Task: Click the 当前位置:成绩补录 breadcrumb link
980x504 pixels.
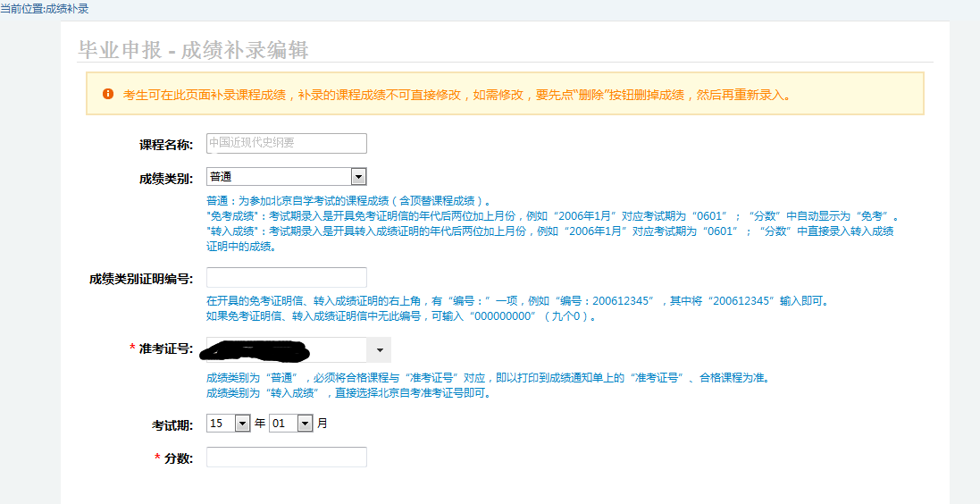Action: coord(45,8)
